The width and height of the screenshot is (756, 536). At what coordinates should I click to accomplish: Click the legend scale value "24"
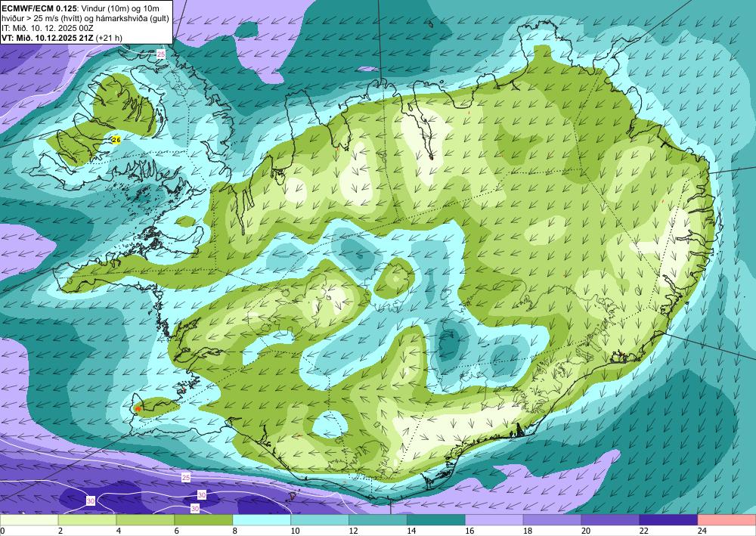(702, 531)
